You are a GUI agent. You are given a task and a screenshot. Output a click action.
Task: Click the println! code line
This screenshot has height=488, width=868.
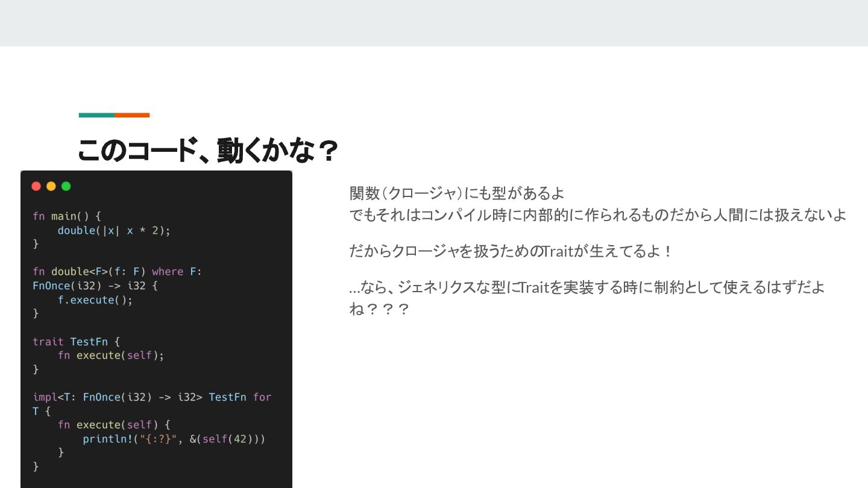[174, 439]
